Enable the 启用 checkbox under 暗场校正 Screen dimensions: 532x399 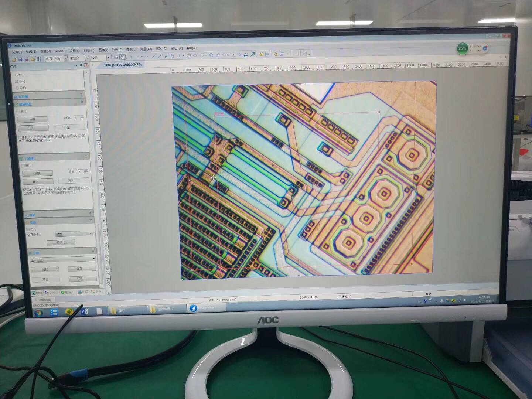pyautogui.click(x=18, y=111)
